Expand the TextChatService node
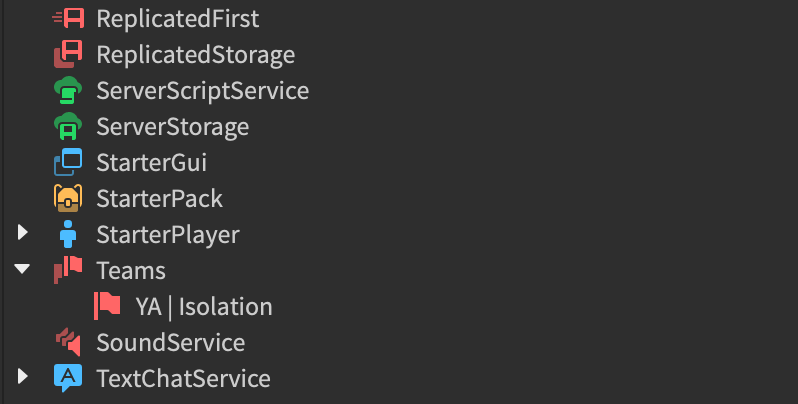This screenshot has width=798, height=404. (x=24, y=378)
